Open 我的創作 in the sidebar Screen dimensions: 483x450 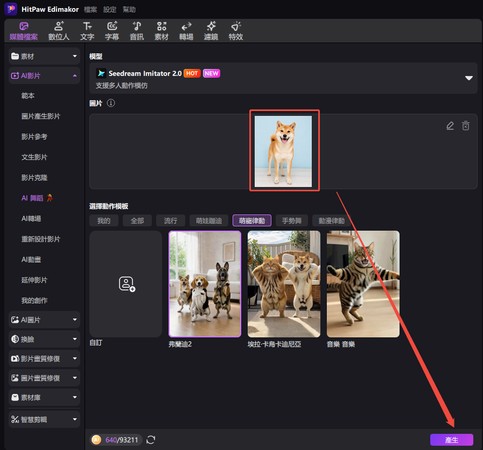coord(34,301)
